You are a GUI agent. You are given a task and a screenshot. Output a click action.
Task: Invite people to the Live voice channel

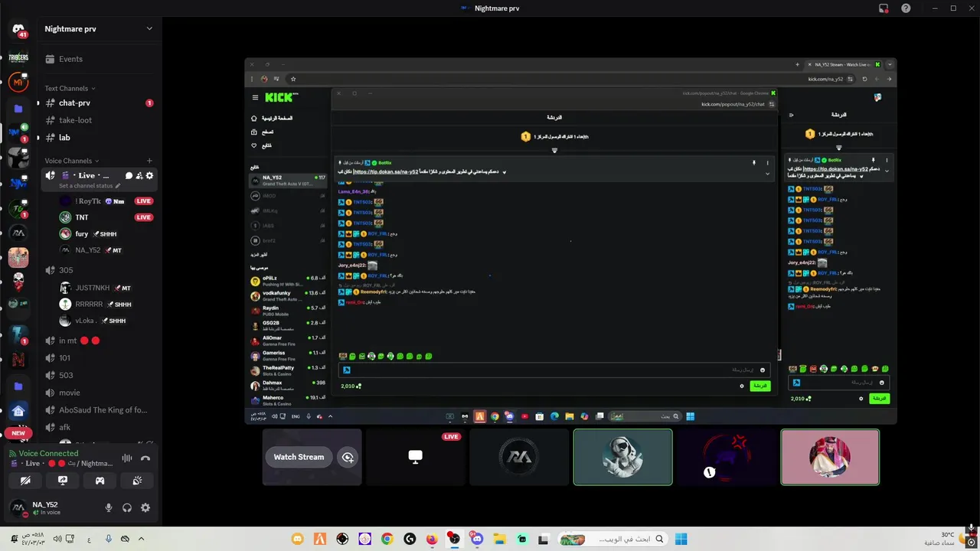(x=139, y=176)
